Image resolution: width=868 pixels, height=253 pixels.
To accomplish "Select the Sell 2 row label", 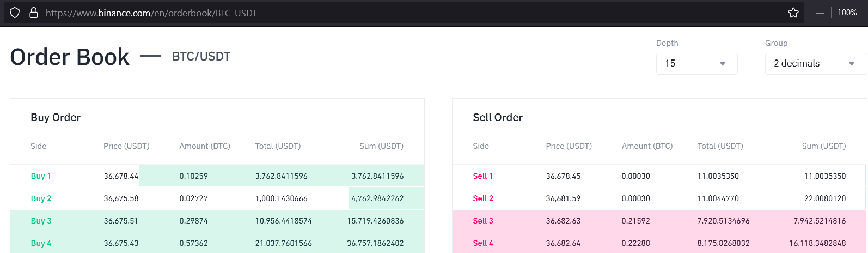I will point(483,198).
